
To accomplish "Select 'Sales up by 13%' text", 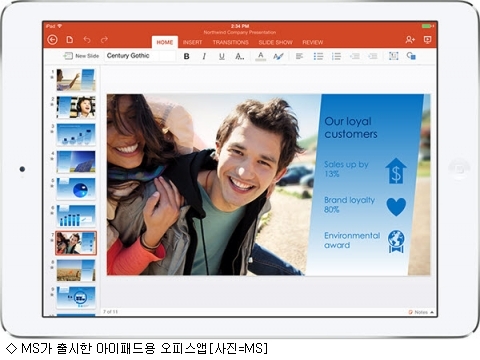I will point(346,169).
